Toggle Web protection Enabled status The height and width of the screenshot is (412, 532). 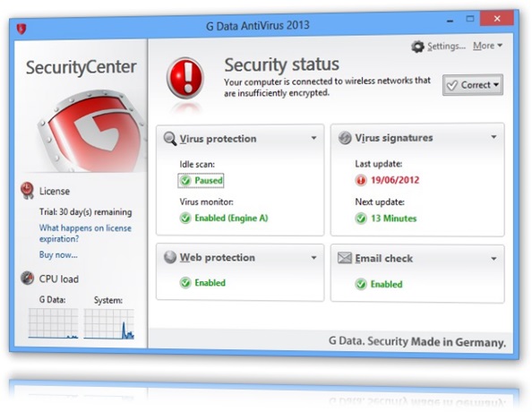click(x=202, y=283)
